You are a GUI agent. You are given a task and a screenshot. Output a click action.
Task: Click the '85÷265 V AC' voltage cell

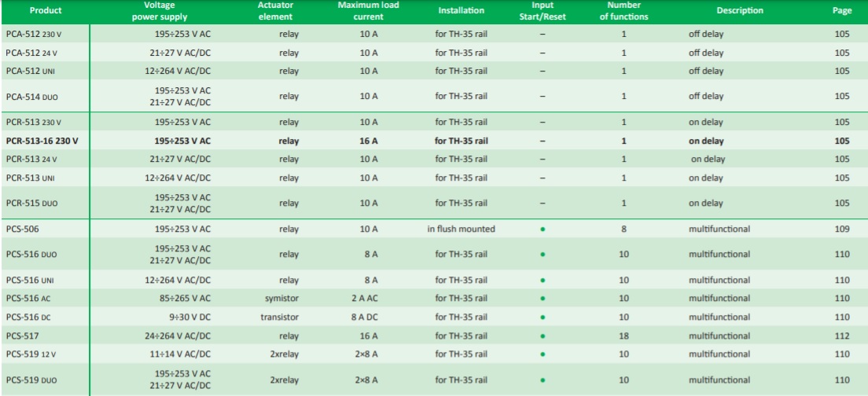coord(185,298)
